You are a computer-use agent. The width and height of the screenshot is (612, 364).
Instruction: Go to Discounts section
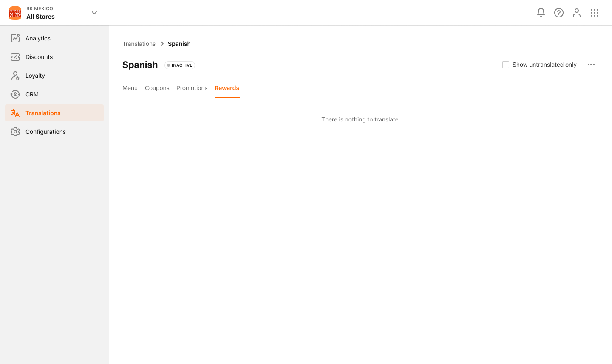coord(54,57)
